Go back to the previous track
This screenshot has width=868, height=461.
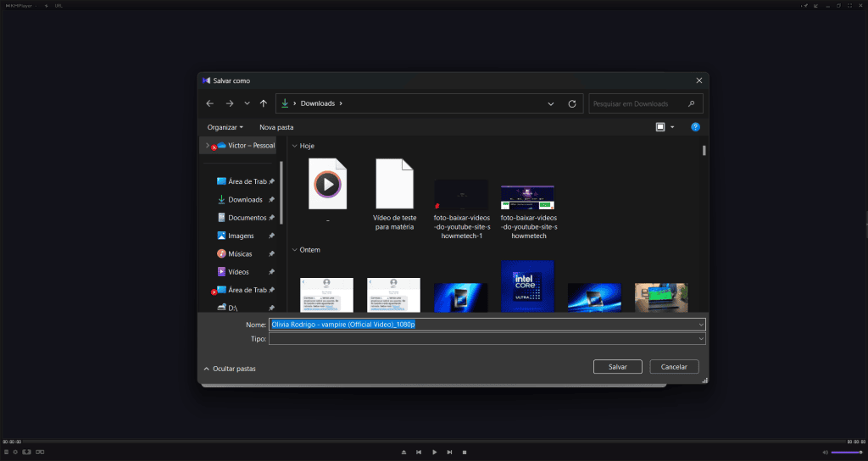(419, 453)
